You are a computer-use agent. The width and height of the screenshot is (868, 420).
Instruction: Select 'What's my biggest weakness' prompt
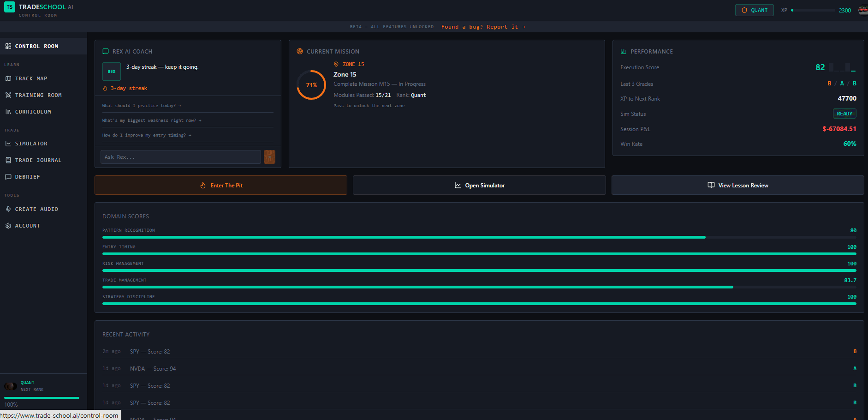point(152,120)
